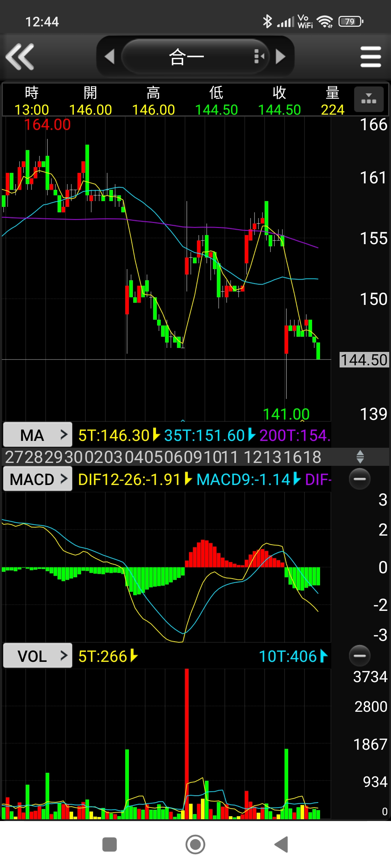Open the VOL indicator selector
The height and width of the screenshot is (868, 391).
(38, 656)
